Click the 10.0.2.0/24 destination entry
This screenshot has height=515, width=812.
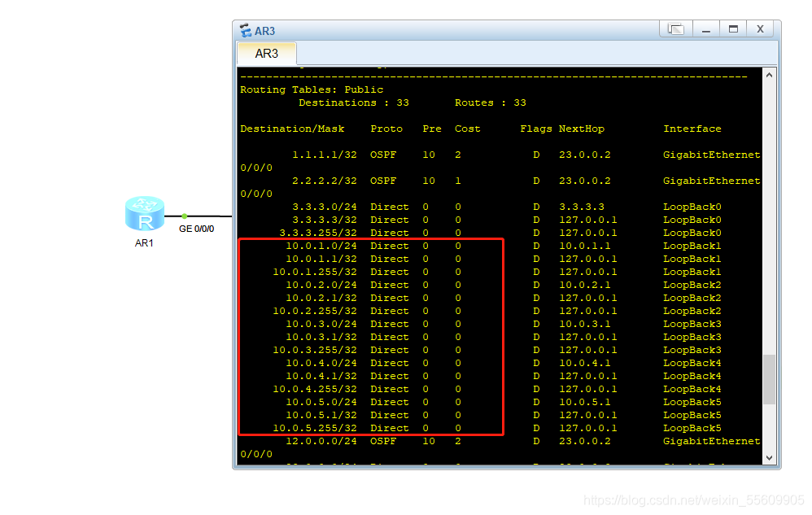click(x=321, y=285)
